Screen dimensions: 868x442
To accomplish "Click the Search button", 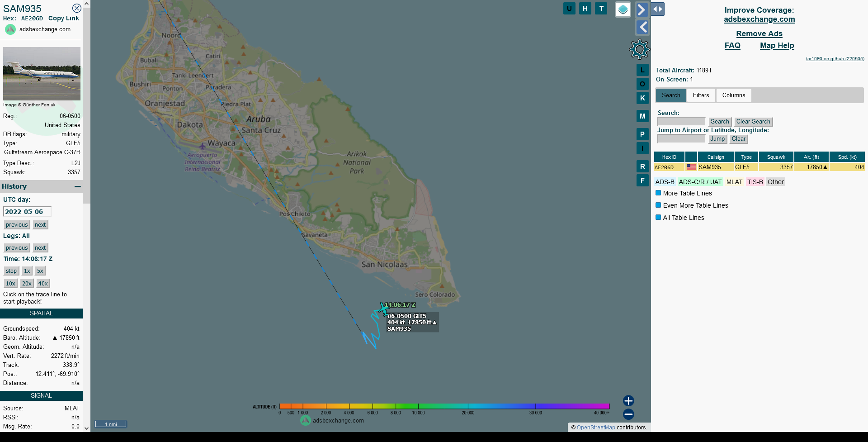I will click(x=720, y=121).
